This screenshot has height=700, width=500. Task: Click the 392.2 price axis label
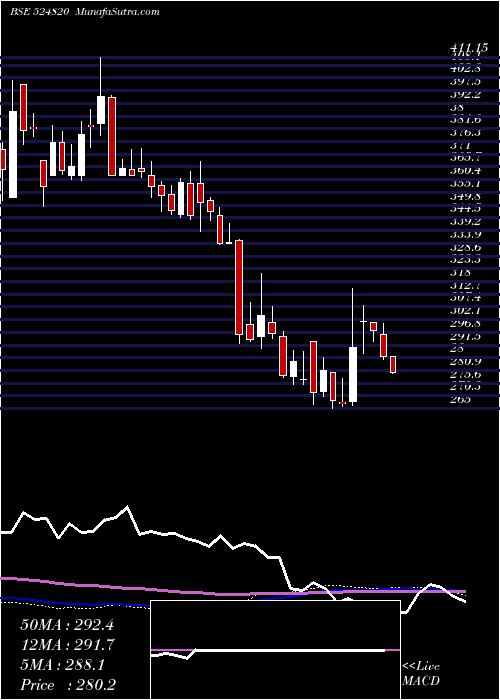click(x=466, y=95)
